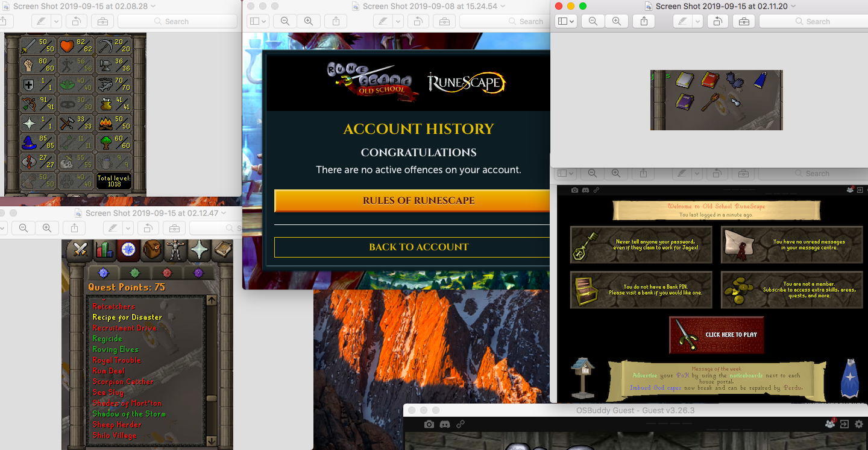Open the Discord icon in the OSBuddy Guest window

click(x=445, y=424)
